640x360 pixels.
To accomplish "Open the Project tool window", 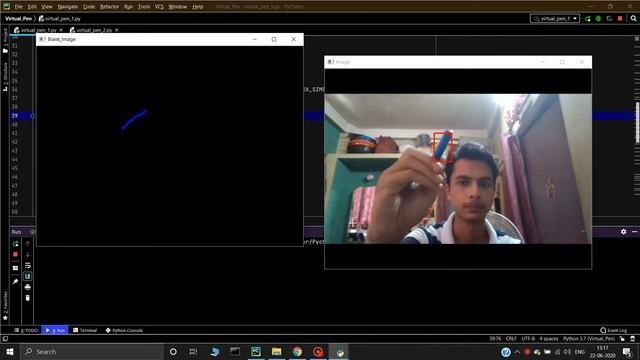I will pos(5,41).
